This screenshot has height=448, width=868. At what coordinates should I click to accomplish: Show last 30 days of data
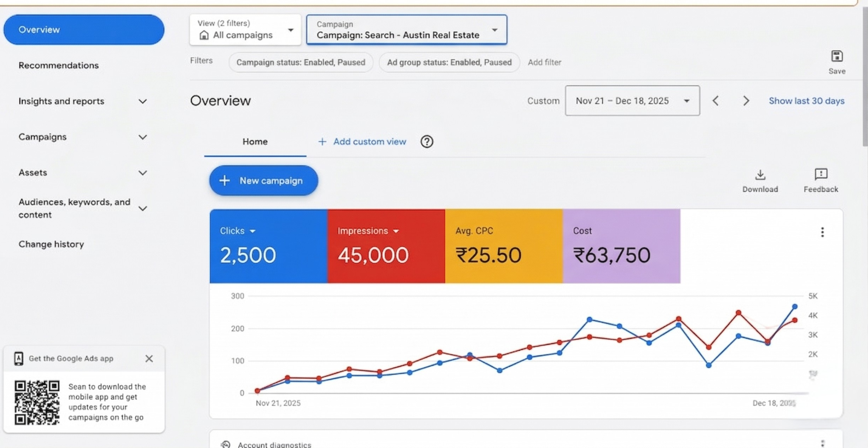[x=806, y=101]
